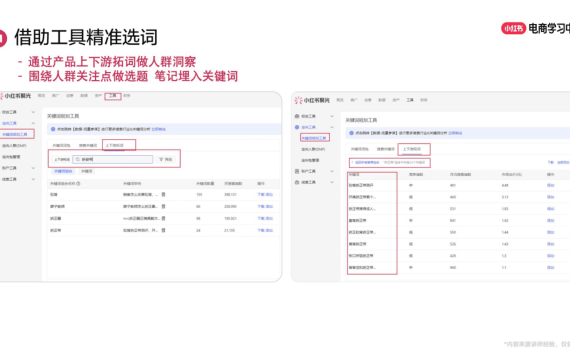The image size is (570, 360).
Task: Click 添加 link in row with 841
Action: (x=551, y=220)
